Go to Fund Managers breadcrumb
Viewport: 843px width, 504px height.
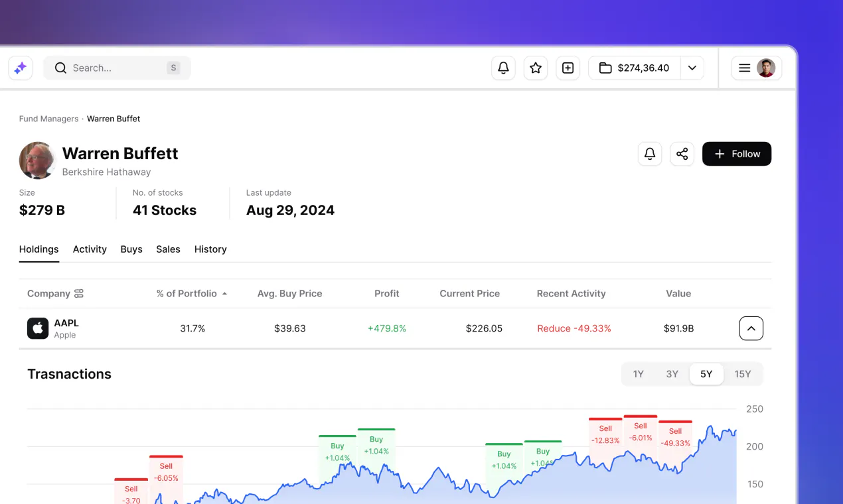pyautogui.click(x=48, y=119)
